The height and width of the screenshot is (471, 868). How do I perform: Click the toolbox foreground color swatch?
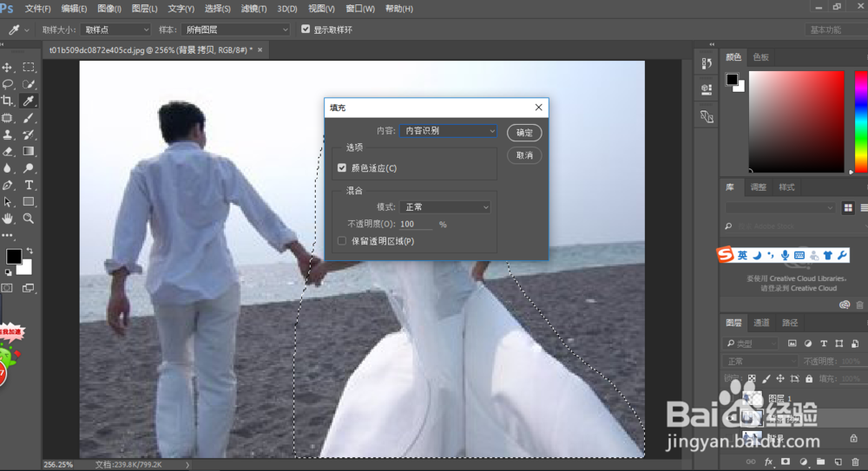[x=14, y=256]
